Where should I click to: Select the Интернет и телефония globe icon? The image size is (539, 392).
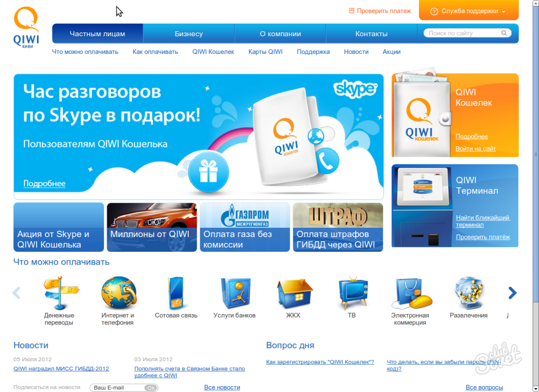118,292
